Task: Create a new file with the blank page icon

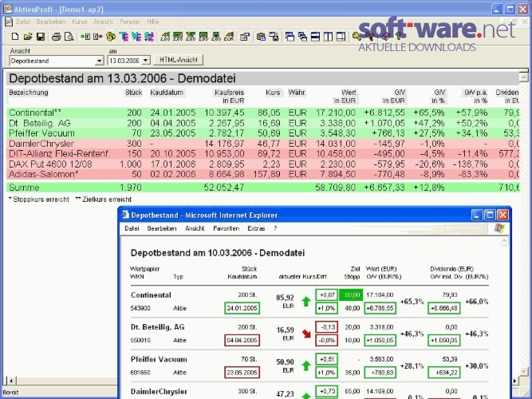Action: 15,37
